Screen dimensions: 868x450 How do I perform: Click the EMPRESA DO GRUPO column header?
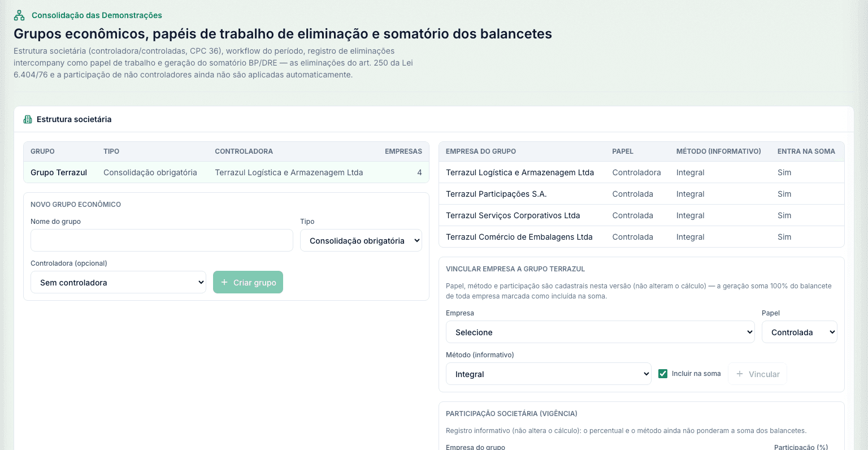coord(481,152)
